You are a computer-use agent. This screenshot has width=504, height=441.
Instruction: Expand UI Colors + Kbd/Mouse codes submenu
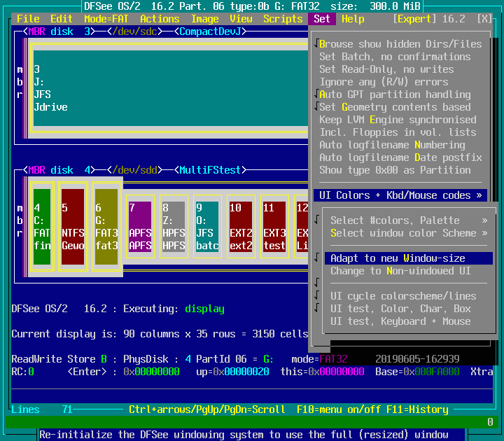pyautogui.click(x=400, y=195)
